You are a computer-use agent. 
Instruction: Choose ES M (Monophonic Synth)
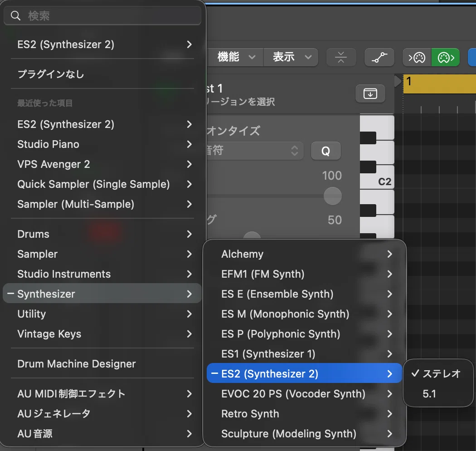305,314
